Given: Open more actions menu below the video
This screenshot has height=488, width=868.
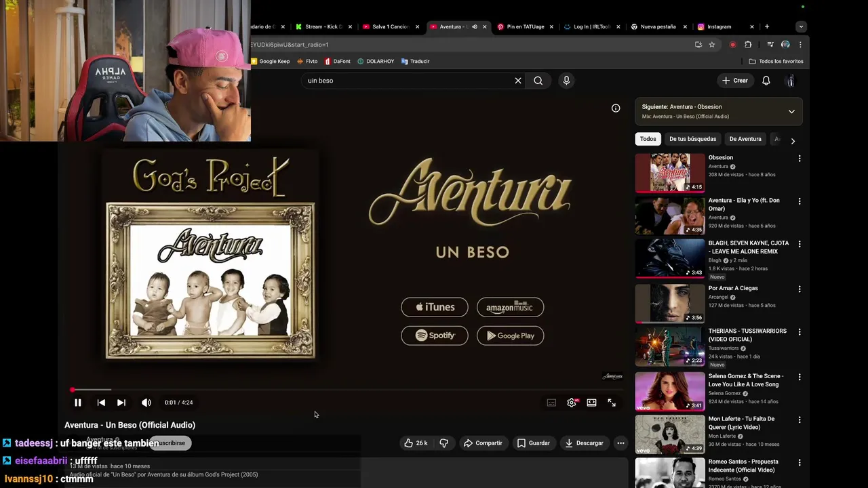Looking at the screenshot, I should (620, 443).
